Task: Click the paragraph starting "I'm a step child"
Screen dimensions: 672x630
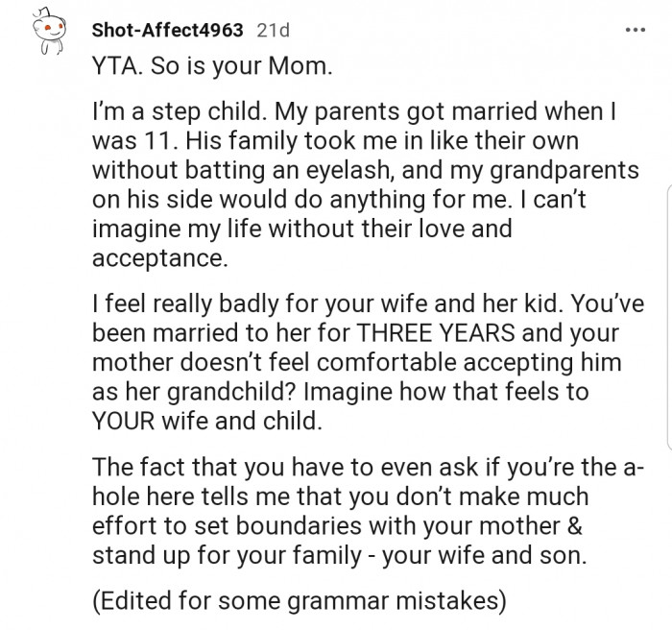Action: 365,184
